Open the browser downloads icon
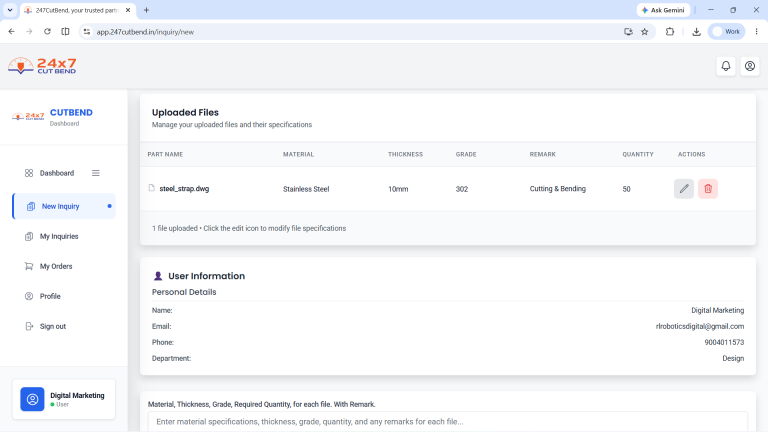Screen dimensions: 768x432 [696, 32]
